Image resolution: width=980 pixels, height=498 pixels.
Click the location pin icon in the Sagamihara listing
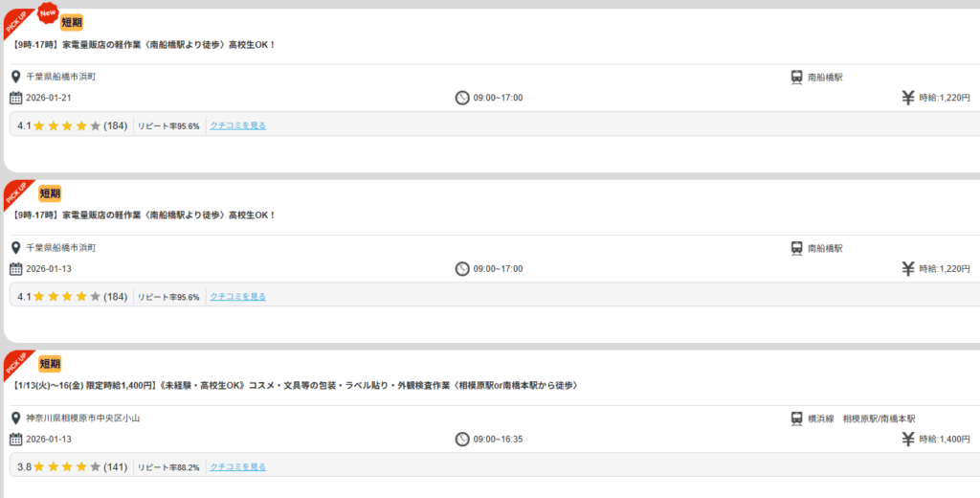click(15, 419)
